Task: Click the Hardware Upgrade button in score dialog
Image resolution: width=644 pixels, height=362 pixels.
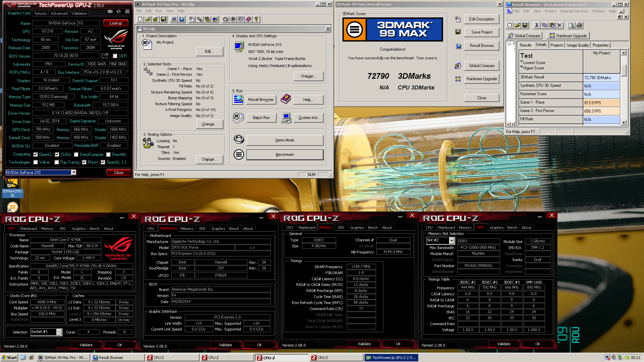Action: 482,79
